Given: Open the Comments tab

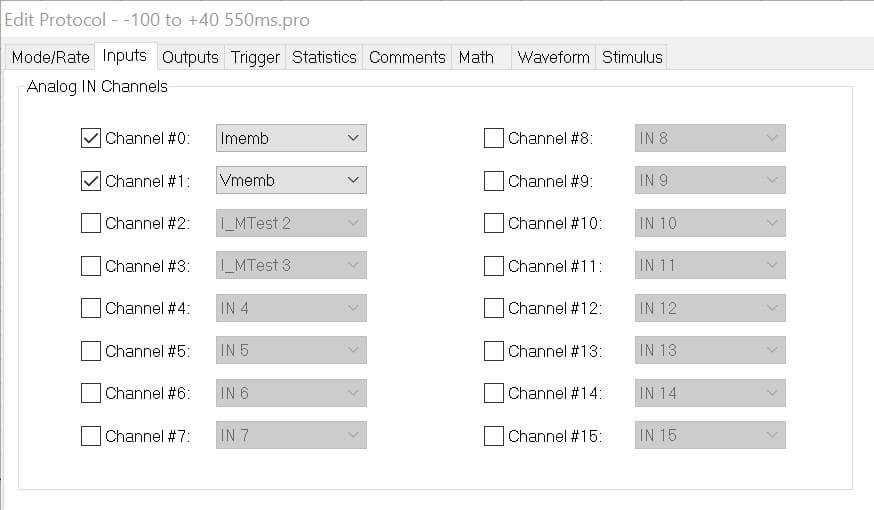Looking at the screenshot, I should pos(407,57).
